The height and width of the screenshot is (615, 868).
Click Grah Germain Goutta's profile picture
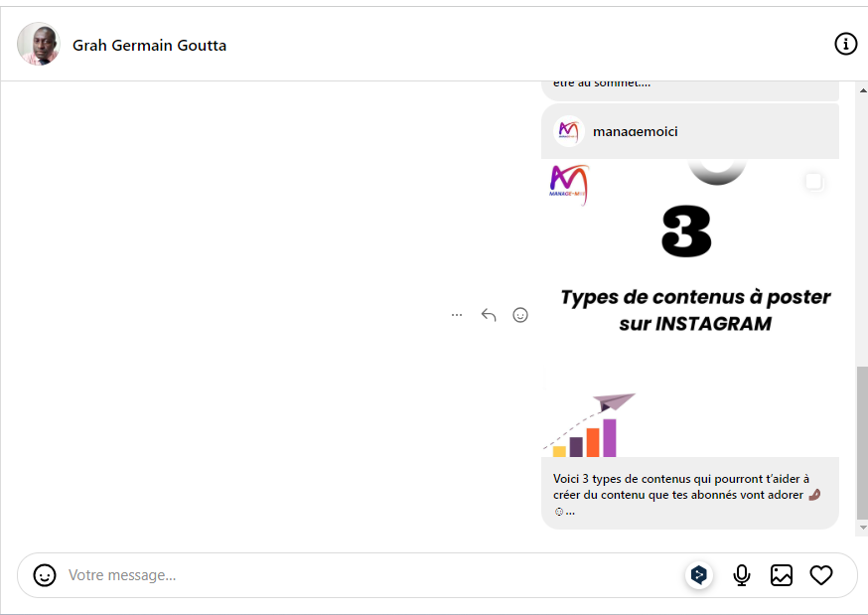(39, 44)
